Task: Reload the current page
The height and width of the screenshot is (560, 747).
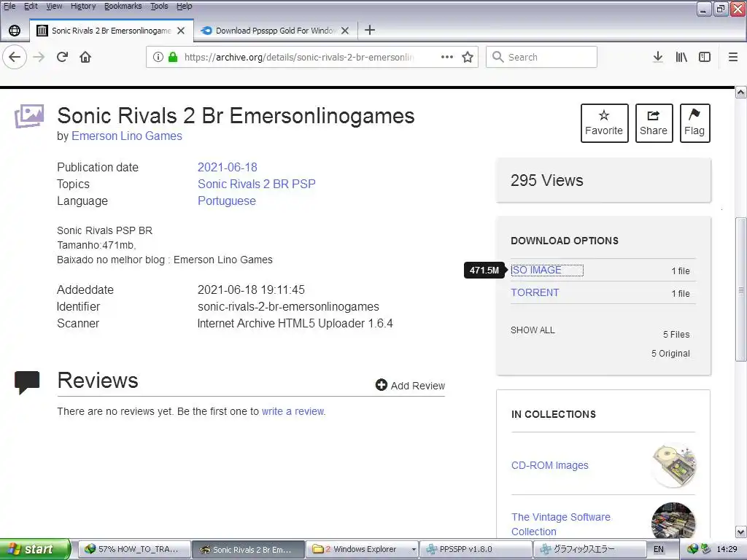Action: click(62, 57)
